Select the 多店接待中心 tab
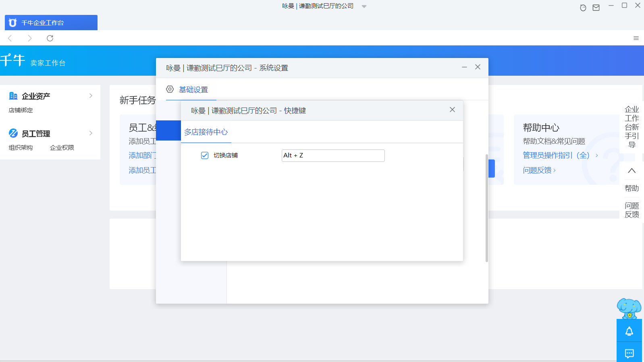Viewport: 644px width, 362px height. pos(206,132)
